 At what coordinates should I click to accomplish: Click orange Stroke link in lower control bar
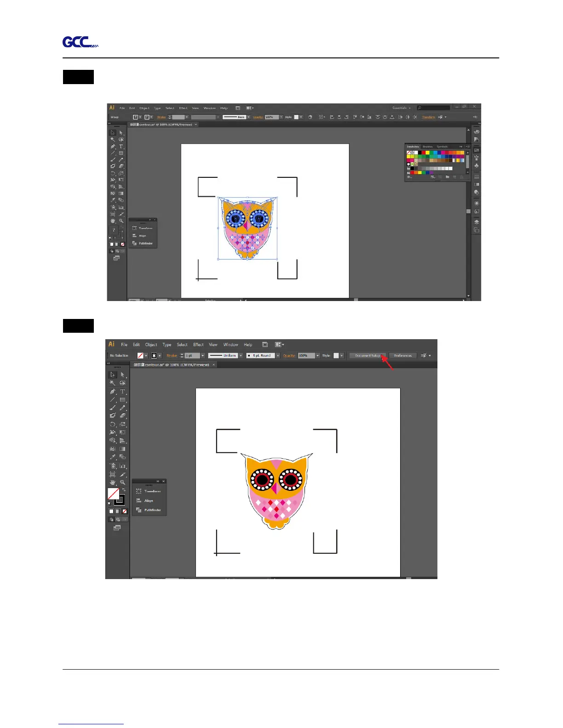point(172,356)
